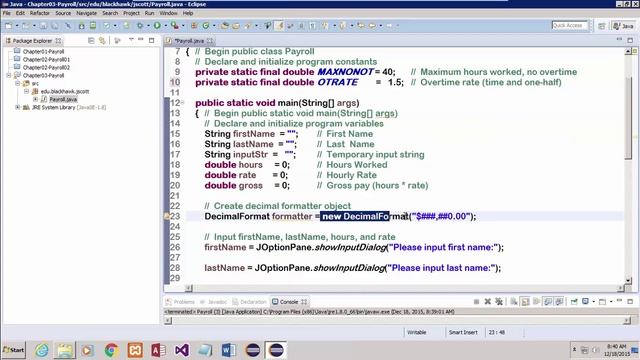Open Internet Explorer from the taskbar

42,350
